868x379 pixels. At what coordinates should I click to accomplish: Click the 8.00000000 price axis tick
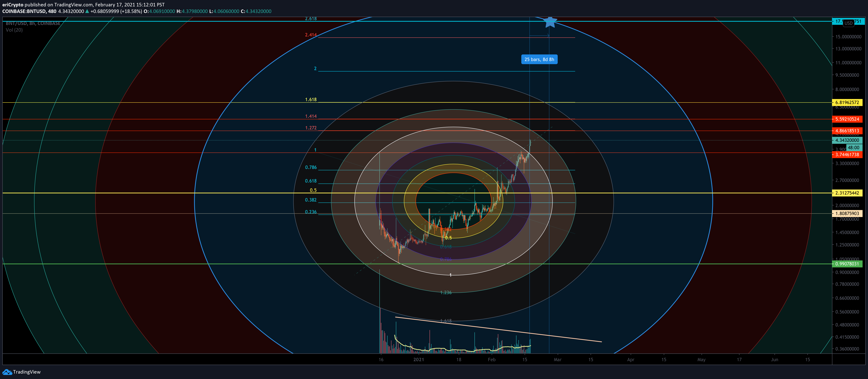pyautogui.click(x=847, y=90)
